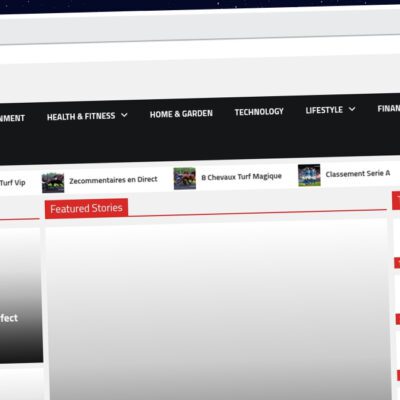Viewport: 400px width, 400px height.
Task: Click the Turf Vip link
Action: click(13, 183)
